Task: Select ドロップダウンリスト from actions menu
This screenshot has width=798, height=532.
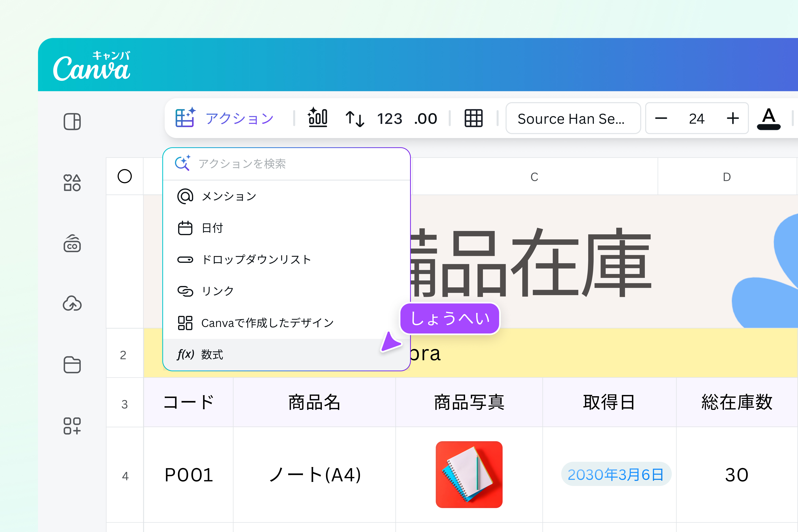Action: [287, 259]
